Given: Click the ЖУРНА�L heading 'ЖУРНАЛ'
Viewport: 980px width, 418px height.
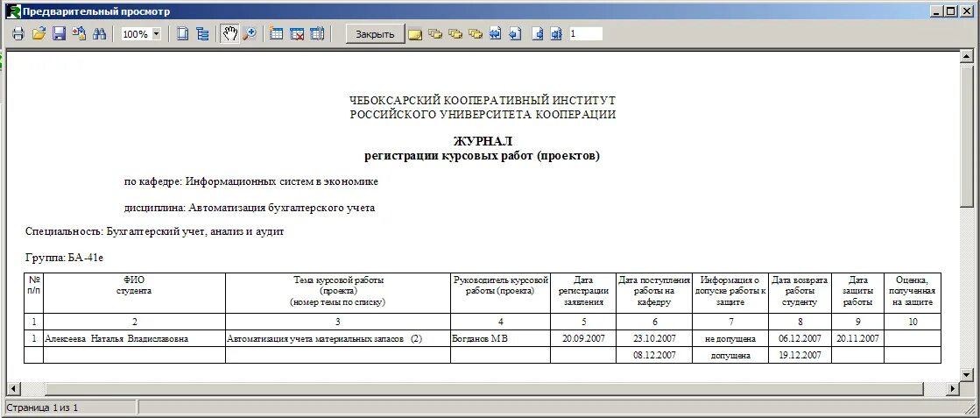Looking at the screenshot, I should point(483,142).
